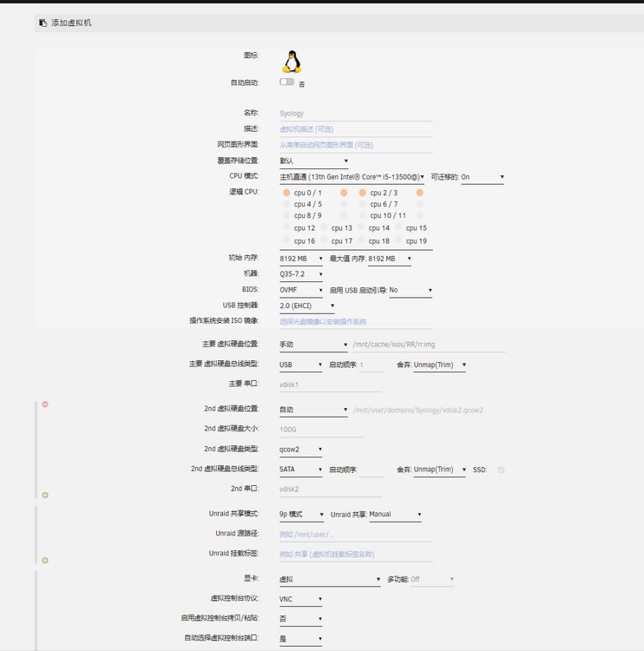Open the 2nd 虚拟硬盘位置 dropdown showing 自动
The image size is (644, 651).
click(313, 410)
